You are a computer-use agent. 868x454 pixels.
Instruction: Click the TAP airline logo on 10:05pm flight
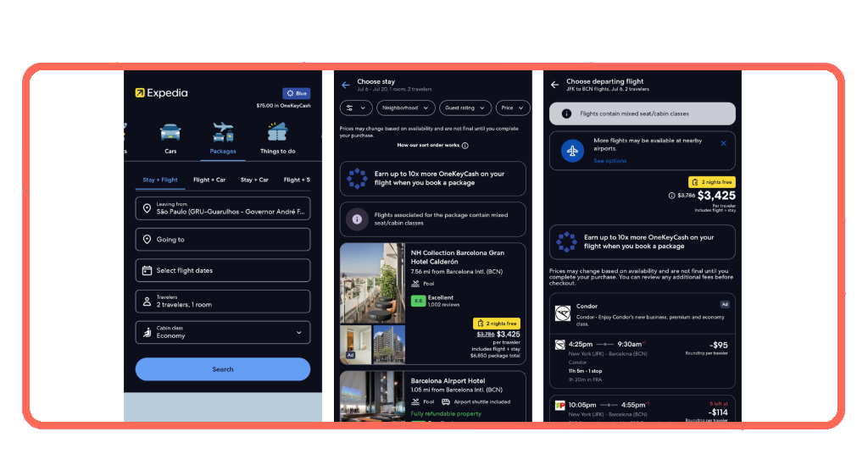(559, 406)
